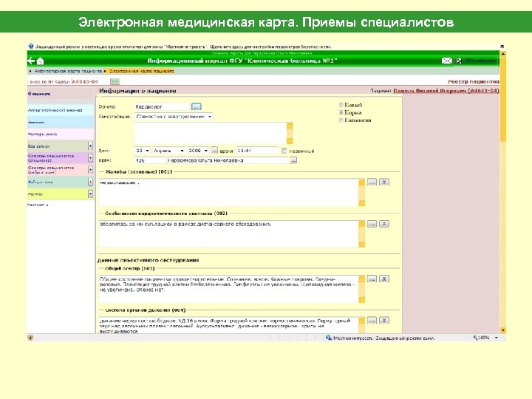Click the back arrow in green header
Screen dimensions: 532x399
coord(31,61)
